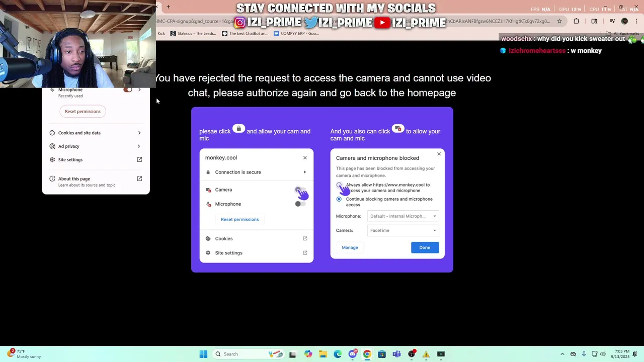The image size is (644, 362).
Task: Open the All Bookmarks folder
Action: click(x=623, y=34)
